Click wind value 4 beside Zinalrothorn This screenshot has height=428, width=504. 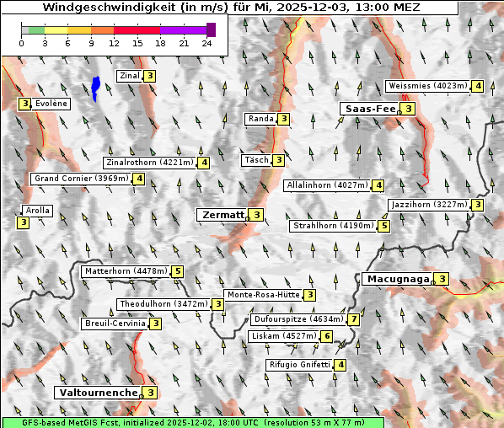tap(204, 163)
